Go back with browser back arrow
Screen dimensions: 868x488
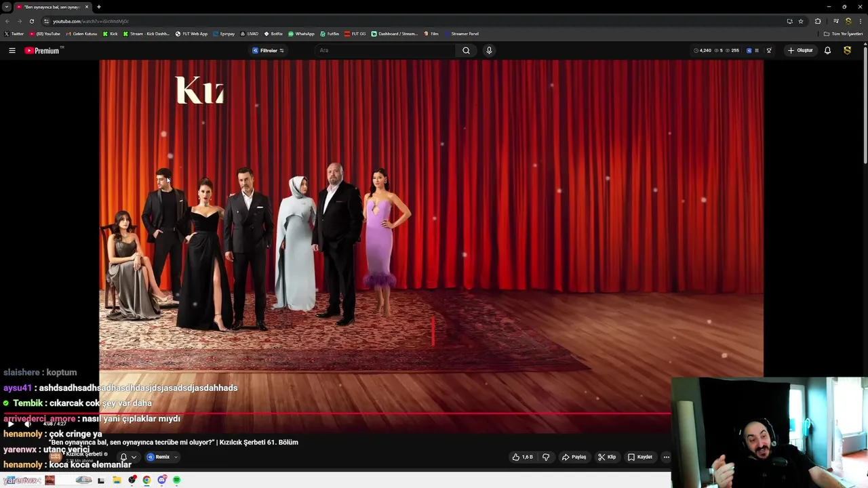click(x=7, y=21)
